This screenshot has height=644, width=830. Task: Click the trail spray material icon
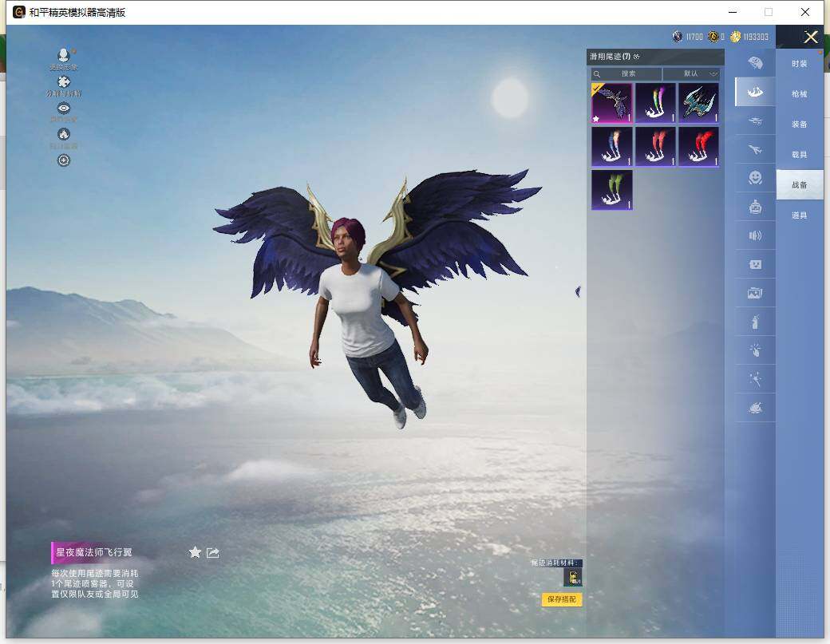point(573,577)
